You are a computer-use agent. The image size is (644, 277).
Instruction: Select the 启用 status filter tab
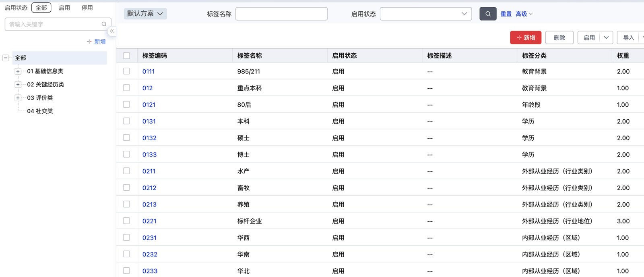64,8
